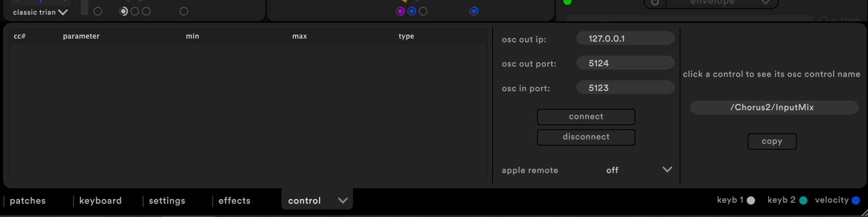Click the disconnect button

click(x=586, y=137)
